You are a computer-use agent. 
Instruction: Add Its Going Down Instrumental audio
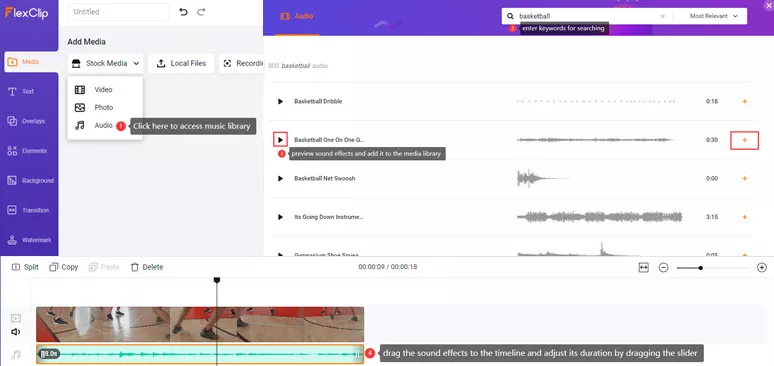pyautogui.click(x=744, y=217)
